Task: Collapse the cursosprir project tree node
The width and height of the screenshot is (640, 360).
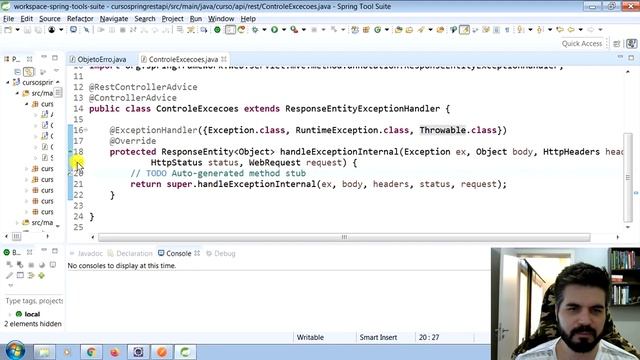Action: (x=7, y=82)
